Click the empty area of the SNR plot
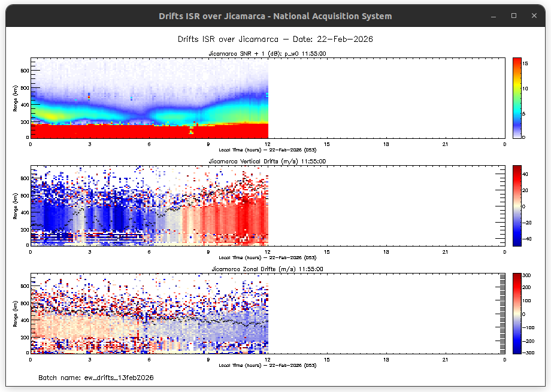 click(383, 98)
